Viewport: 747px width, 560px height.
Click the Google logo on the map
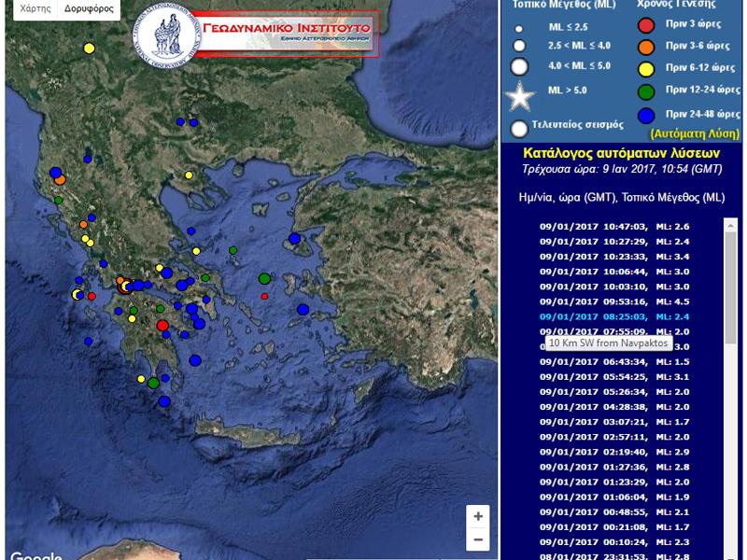pos(35,555)
